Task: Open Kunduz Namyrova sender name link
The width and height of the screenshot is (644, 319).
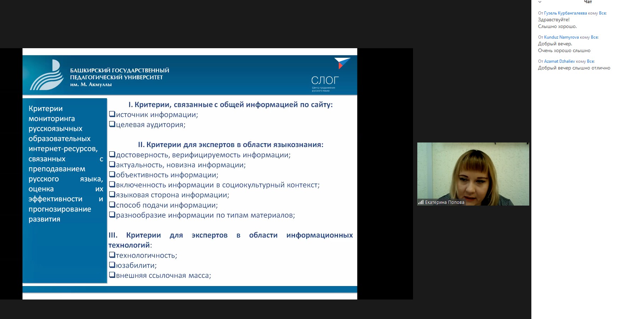Action: point(561,37)
